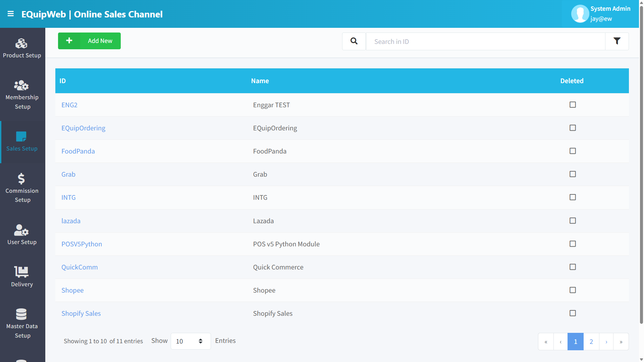Viewport: 644px width, 362px height.
Task: Click jay@ew user email text
Action: 601,19
